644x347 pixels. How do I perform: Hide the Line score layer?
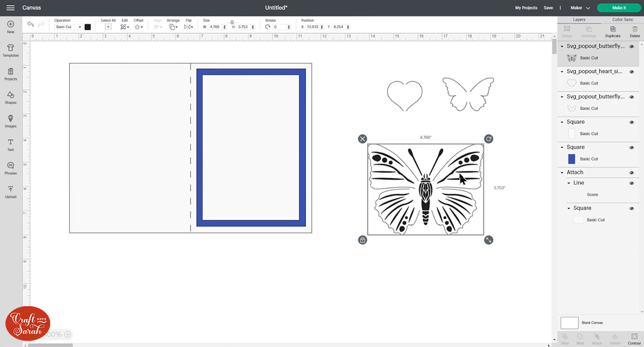point(632,183)
